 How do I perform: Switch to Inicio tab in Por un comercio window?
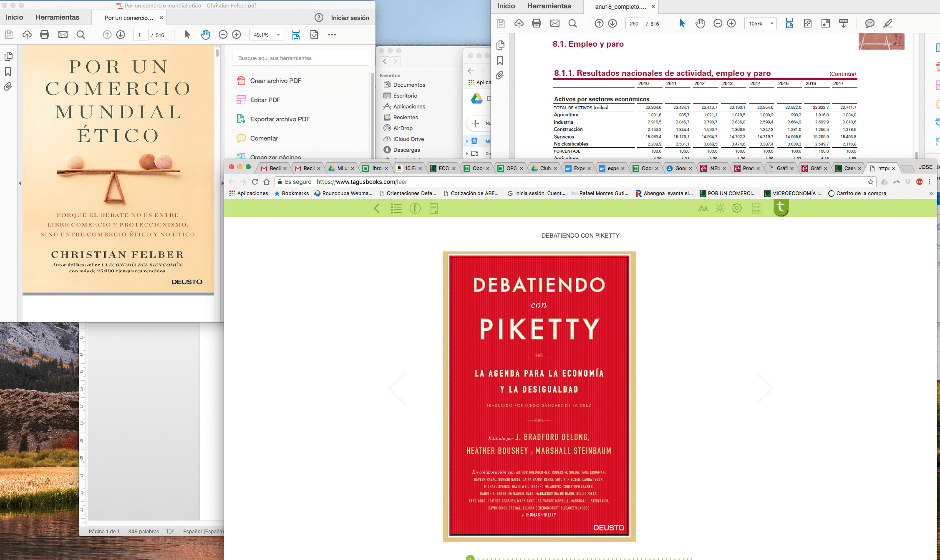(x=14, y=17)
